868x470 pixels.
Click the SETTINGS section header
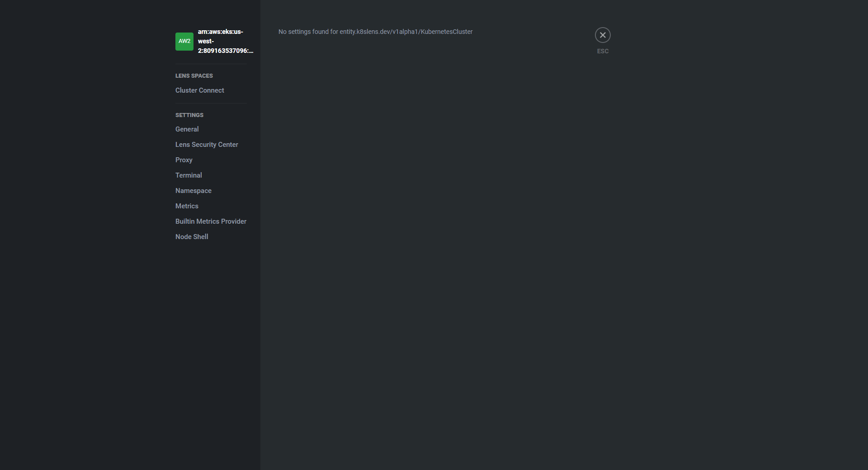[189, 115]
